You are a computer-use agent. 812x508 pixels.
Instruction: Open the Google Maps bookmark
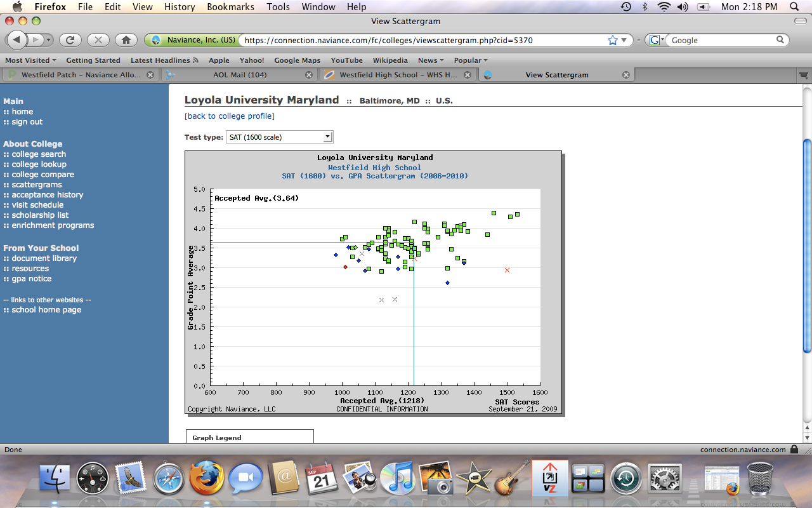pos(297,60)
